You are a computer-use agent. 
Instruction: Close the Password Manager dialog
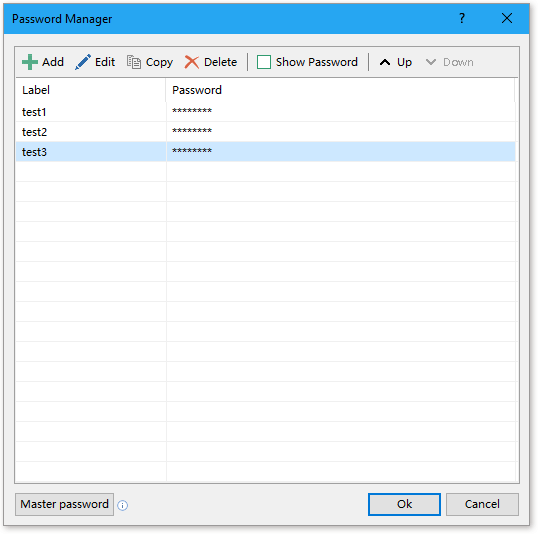507,18
